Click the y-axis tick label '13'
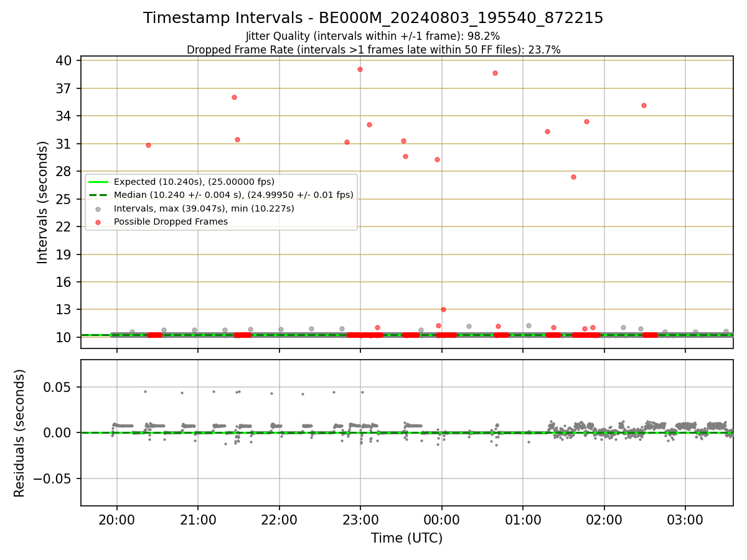The image size is (747, 560). [64, 310]
